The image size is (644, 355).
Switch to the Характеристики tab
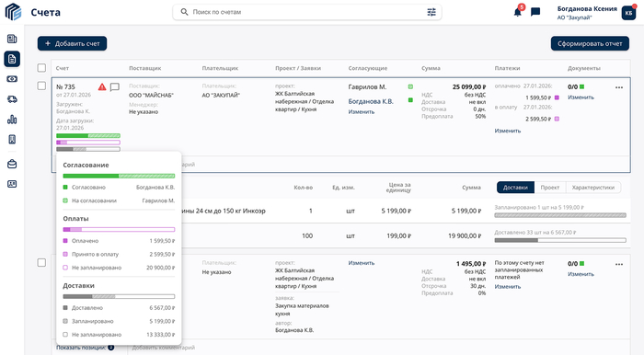click(x=593, y=187)
